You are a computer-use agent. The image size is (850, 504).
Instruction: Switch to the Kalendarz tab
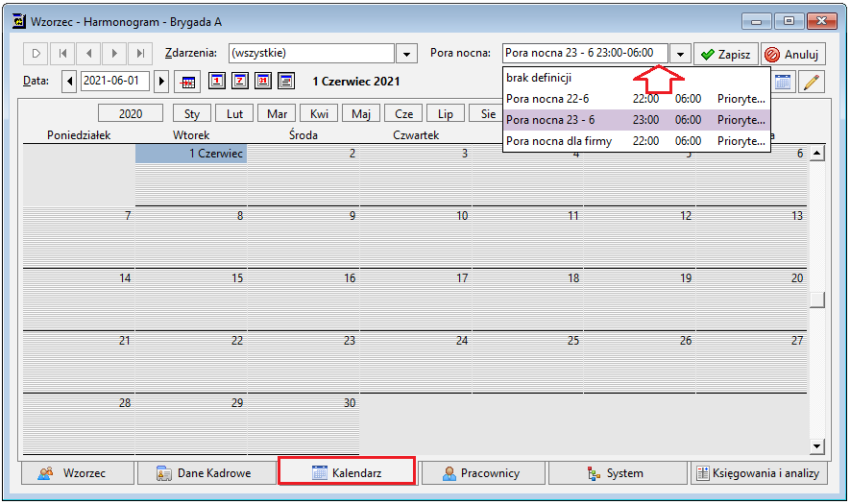tap(347, 472)
